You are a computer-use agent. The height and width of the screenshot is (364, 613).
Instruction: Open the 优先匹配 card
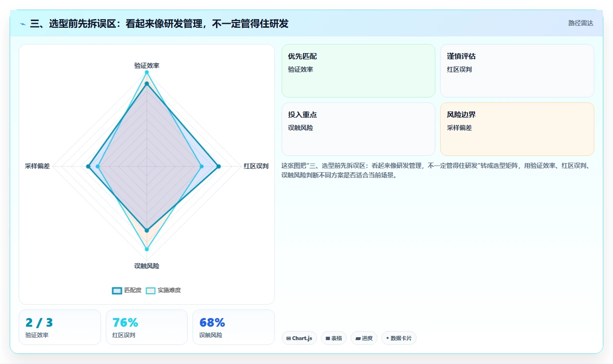click(x=358, y=71)
